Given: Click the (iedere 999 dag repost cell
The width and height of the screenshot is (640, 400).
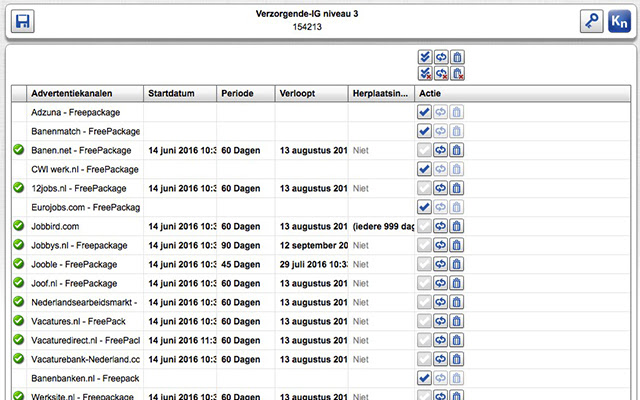Looking at the screenshot, I should pyautogui.click(x=383, y=227).
